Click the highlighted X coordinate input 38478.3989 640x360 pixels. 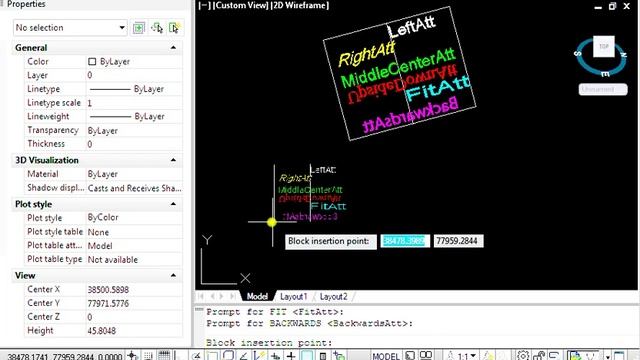click(x=404, y=241)
